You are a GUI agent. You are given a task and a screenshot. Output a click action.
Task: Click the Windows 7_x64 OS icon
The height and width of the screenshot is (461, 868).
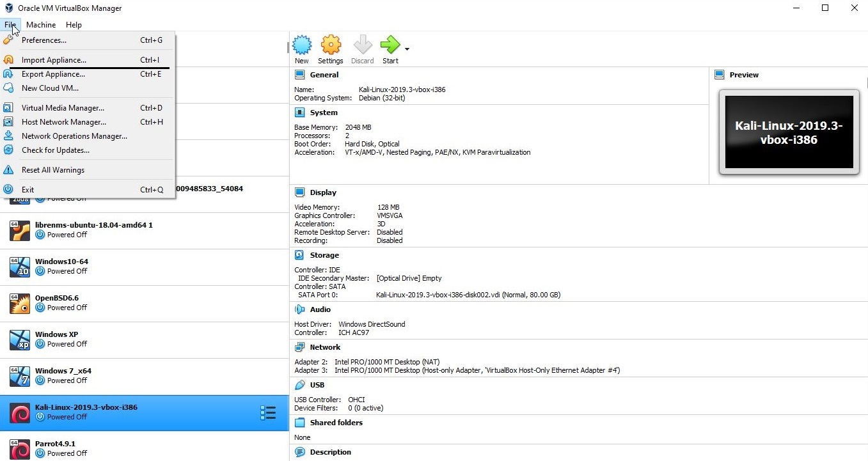click(20, 377)
